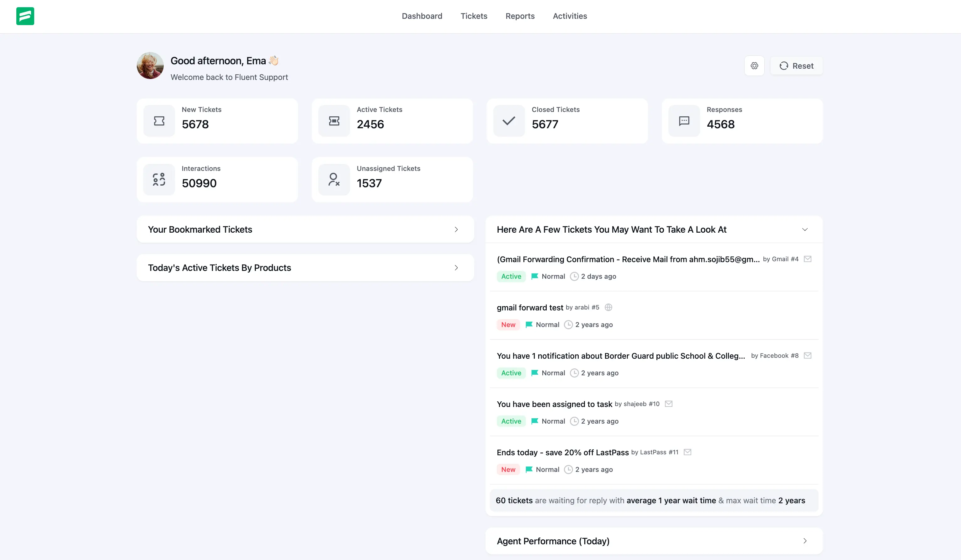
Task: Open dashboard settings via the gear icon
Action: pyautogui.click(x=754, y=66)
